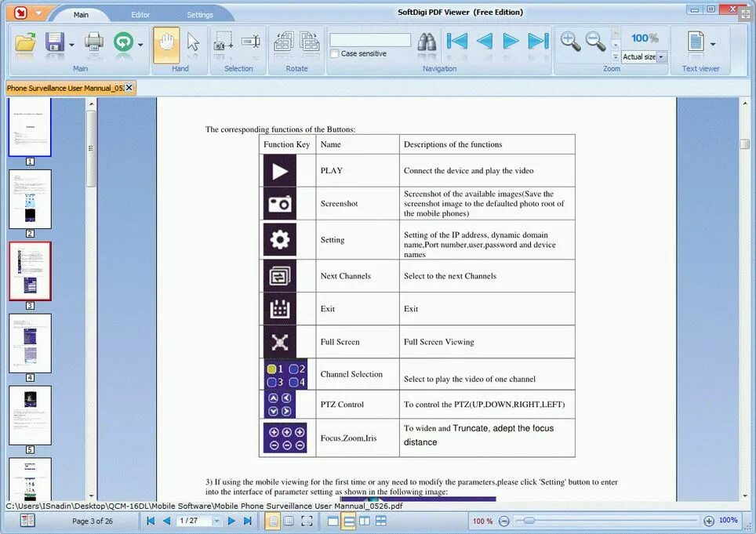The height and width of the screenshot is (534, 756).
Task: Click the thumbnail panel scroll down arrow
Action: (x=91, y=496)
